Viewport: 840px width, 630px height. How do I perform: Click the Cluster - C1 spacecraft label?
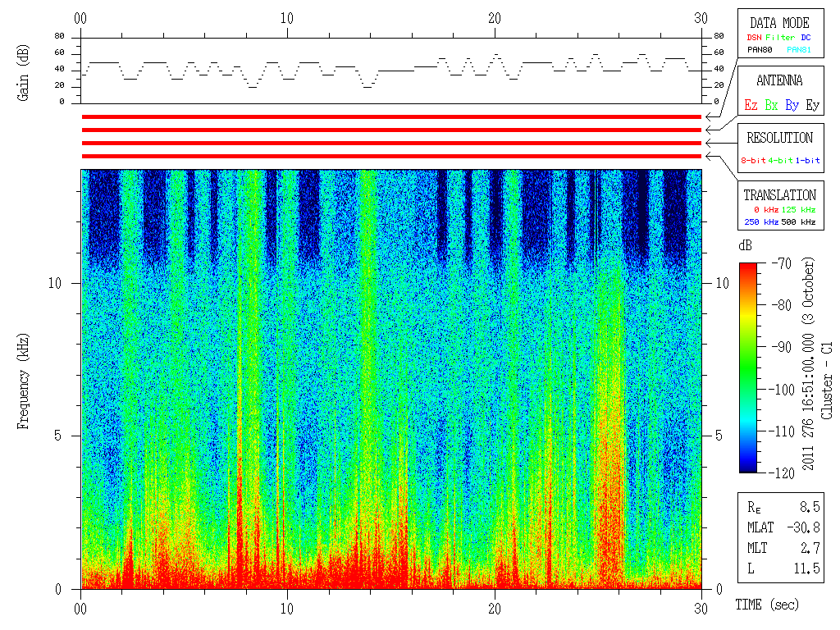(x=827, y=381)
